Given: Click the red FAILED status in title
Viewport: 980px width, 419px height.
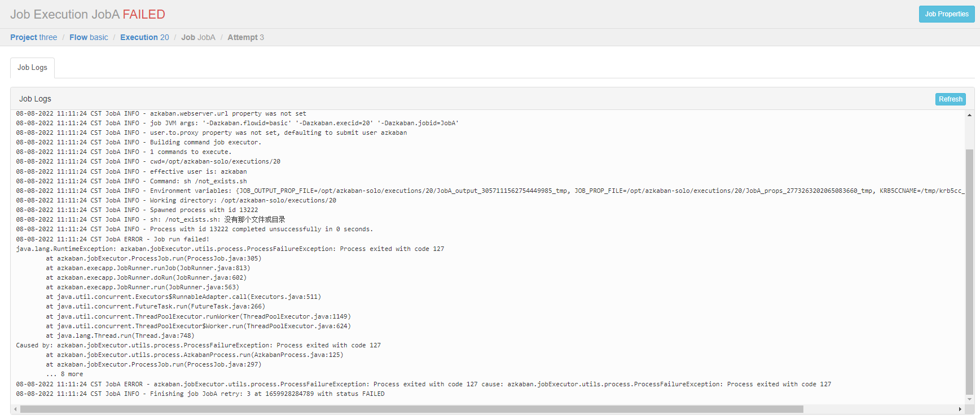Looking at the screenshot, I should point(144,15).
